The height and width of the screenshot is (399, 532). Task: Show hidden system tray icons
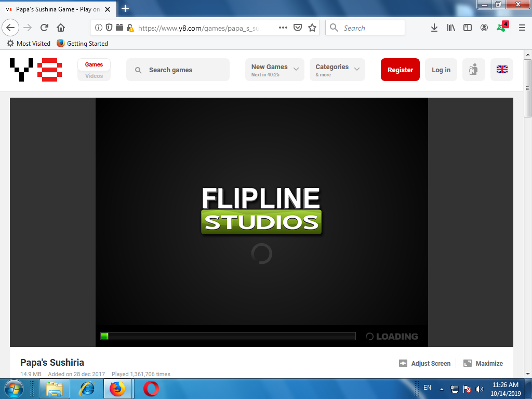click(442, 389)
